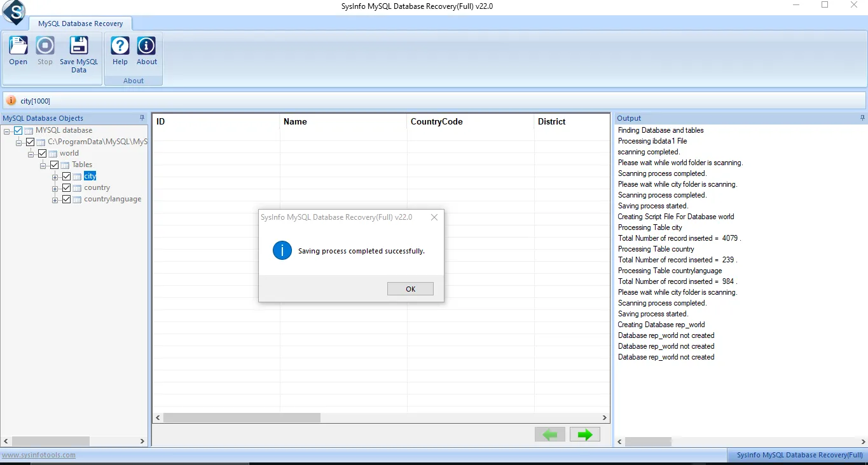This screenshot has height=465, width=868.
Task: Click OK in the success dialog
Action: [x=410, y=289]
